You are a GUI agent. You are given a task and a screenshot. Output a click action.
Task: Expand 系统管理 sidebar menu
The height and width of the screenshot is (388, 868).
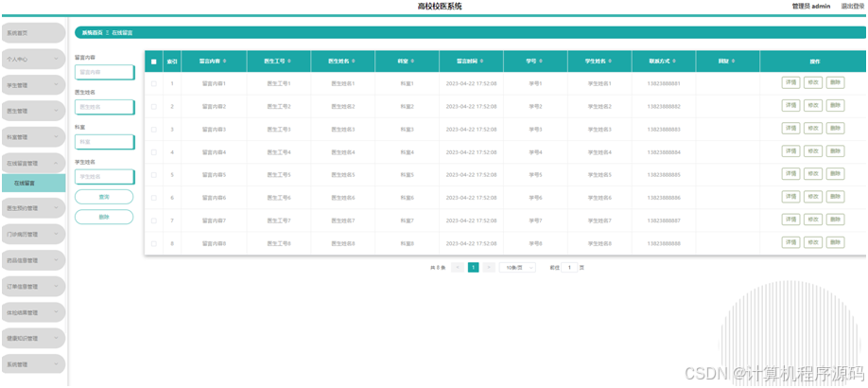(x=33, y=364)
